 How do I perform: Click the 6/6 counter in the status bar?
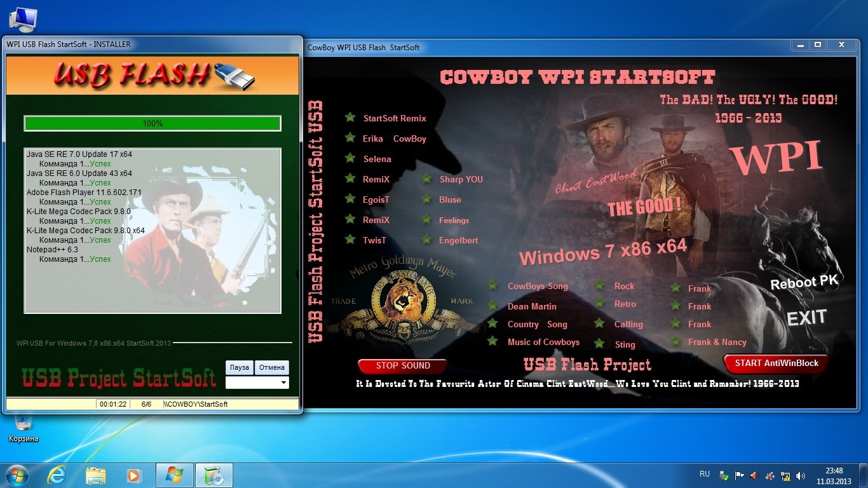[x=146, y=404]
